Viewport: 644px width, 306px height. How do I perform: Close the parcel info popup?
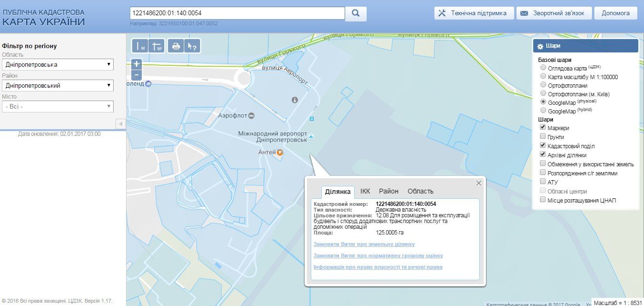click(479, 183)
